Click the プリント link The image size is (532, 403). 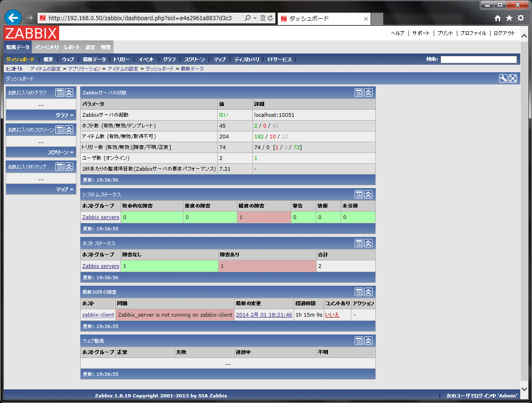pos(445,33)
